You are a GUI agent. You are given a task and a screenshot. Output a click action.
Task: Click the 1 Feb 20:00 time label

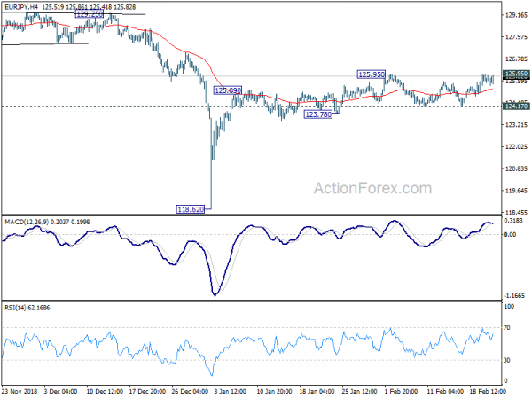[401, 391]
